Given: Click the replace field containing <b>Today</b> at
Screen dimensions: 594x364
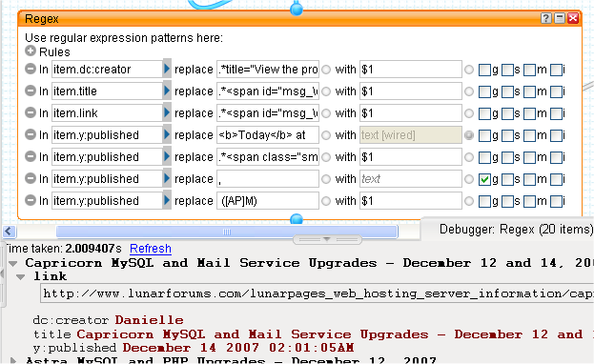Looking at the screenshot, I should click(x=268, y=135).
